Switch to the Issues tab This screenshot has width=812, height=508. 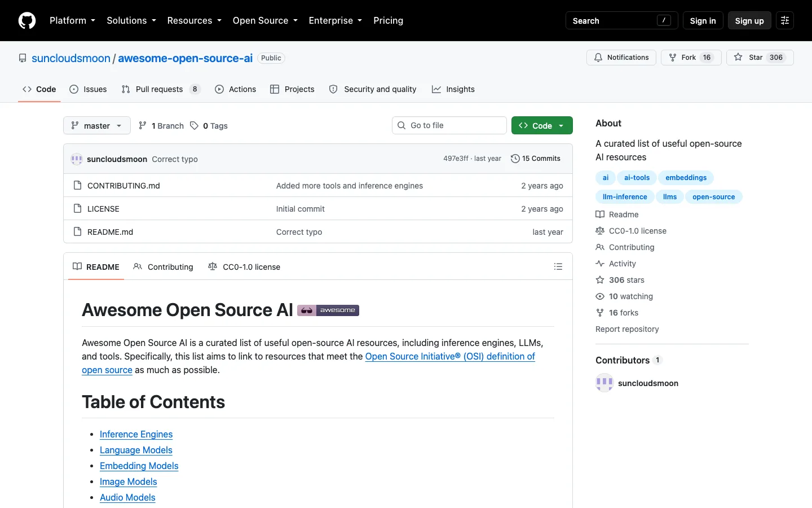click(88, 89)
